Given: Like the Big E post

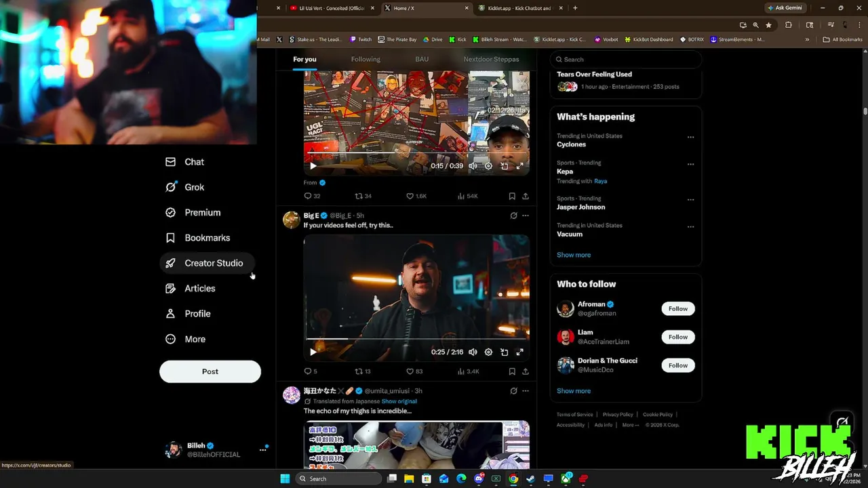Looking at the screenshot, I should (x=414, y=371).
